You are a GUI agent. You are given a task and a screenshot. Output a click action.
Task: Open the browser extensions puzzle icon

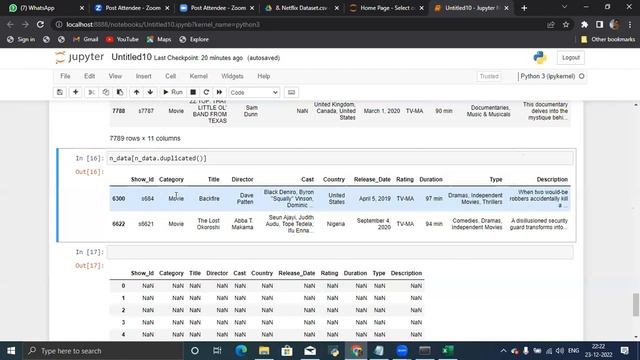click(584, 24)
